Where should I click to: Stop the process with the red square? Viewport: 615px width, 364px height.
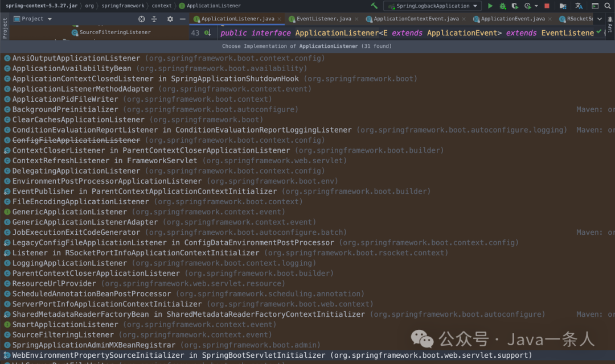(x=547, y=6)
